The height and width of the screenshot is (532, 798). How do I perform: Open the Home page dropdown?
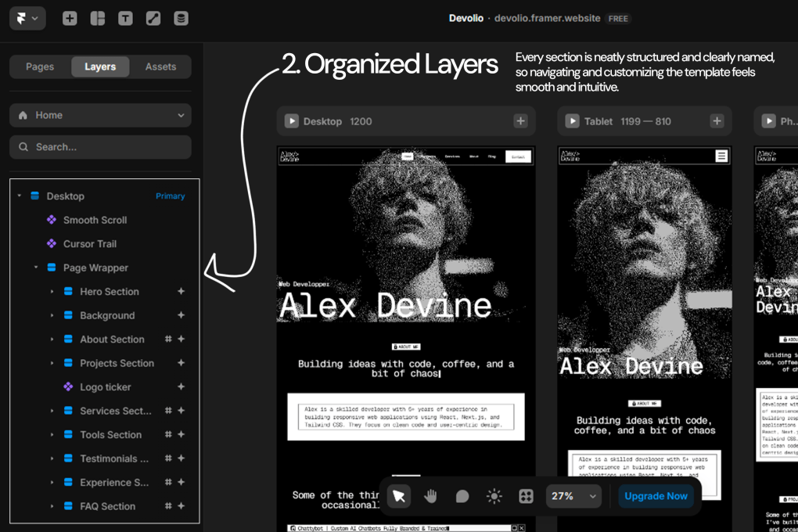(x=100, y=115)
